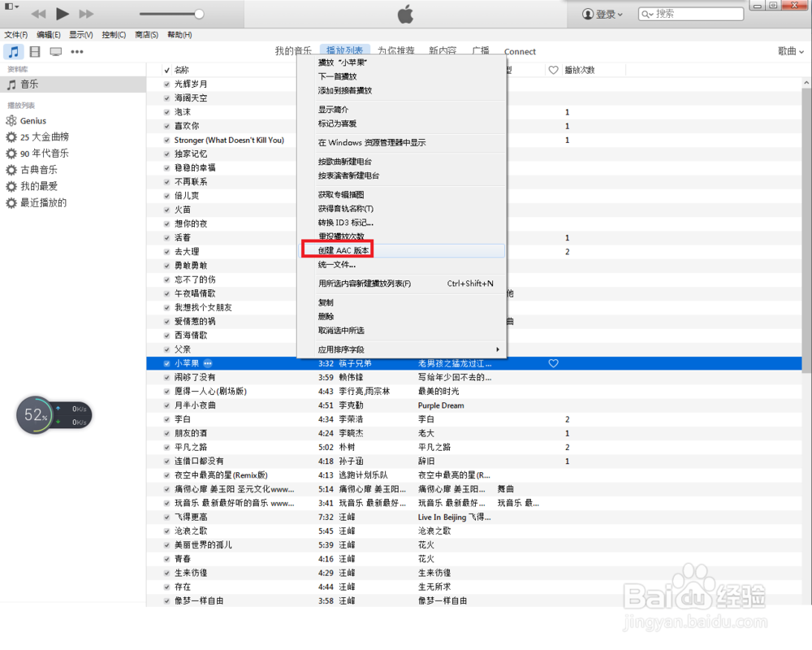This screenshot has height=650, width=812.
Task: Uncheck the 去大理 song checkbox
Action: coord(166,251)
